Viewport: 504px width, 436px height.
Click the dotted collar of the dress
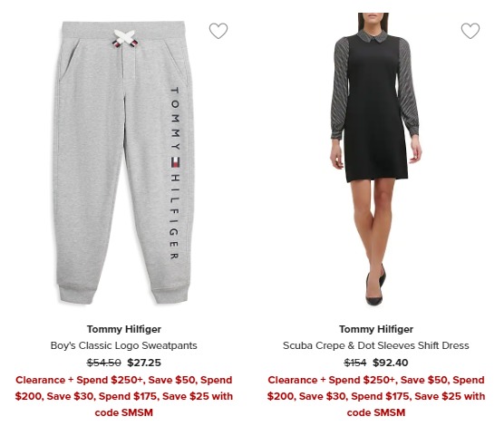click(x=373, y=36)
